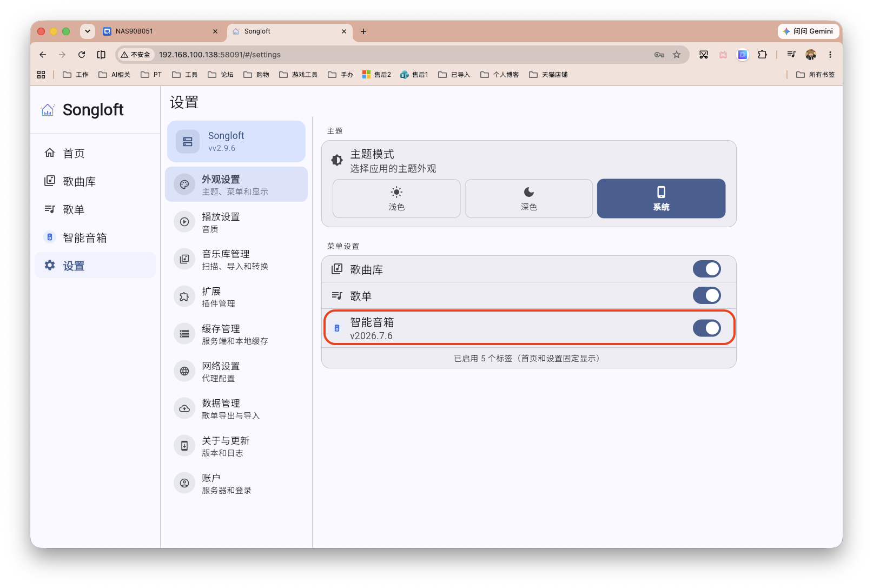
Task: Open the 所有书签 all bookmarks folder
Action: (x=816, y=75)
